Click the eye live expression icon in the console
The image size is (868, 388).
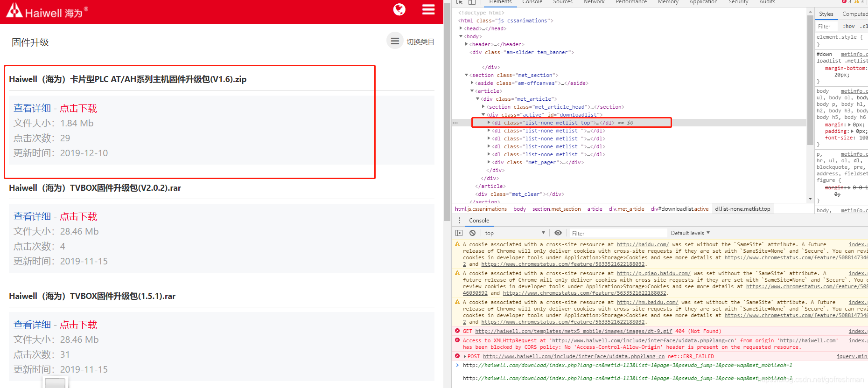[558, 233]
